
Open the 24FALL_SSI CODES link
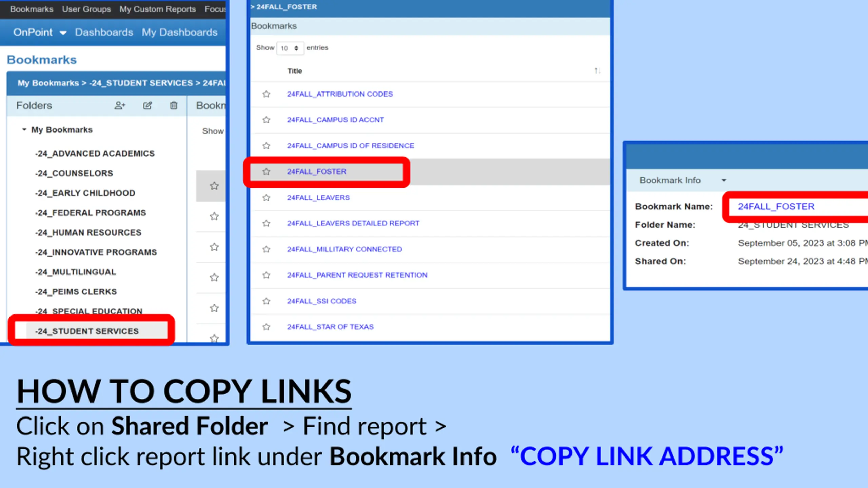point(322,301)
